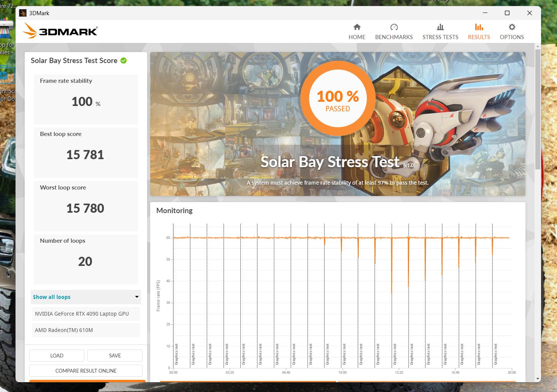The image size is (557, 392).
Task: Switch to RESULTS label in navigation
Action: 479,37
